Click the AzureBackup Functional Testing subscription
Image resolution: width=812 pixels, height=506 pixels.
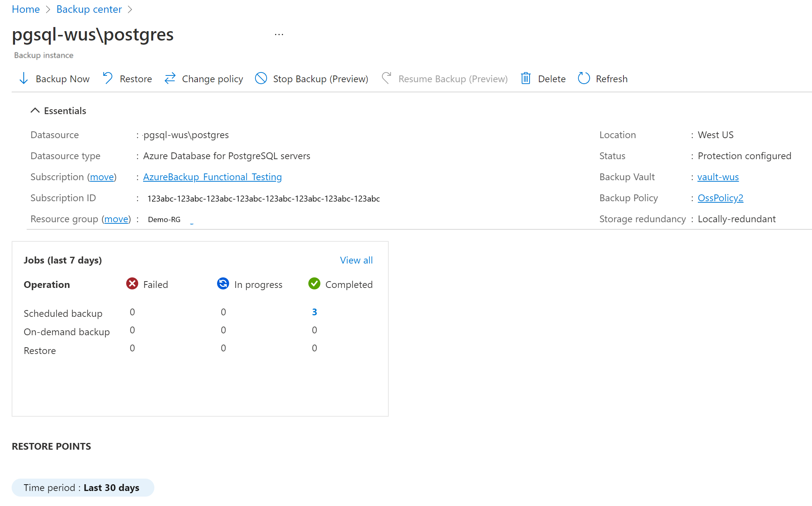point(212,177)
